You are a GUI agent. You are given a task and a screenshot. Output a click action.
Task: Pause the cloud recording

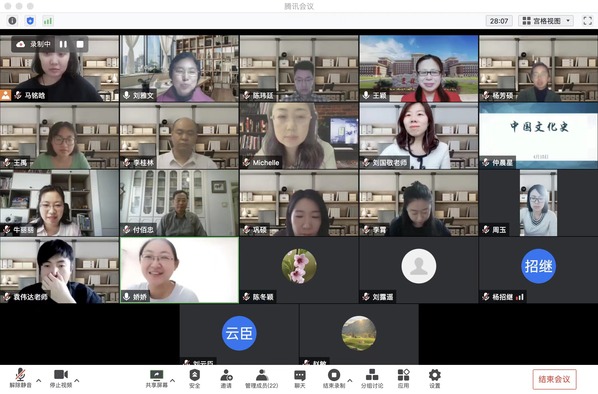[x=63, y=44]
